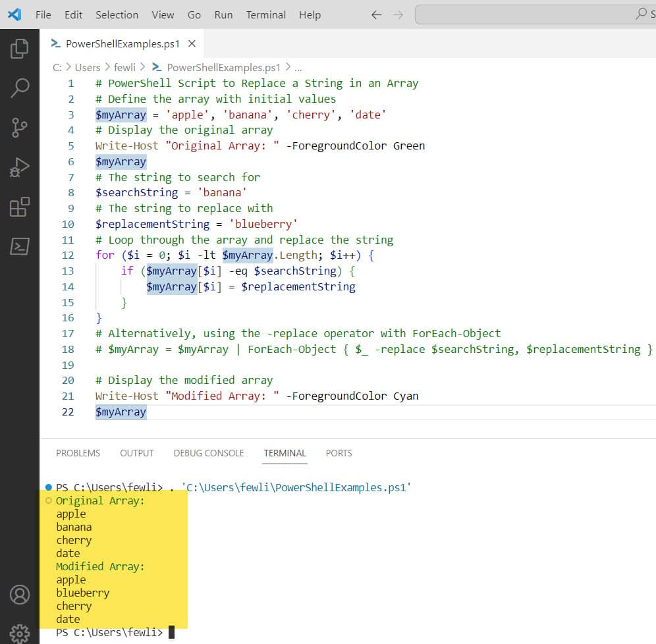656x644 pixels.
Task: Click the back navigation arrow
Action: pyautogui.click(x=376, y=14)
